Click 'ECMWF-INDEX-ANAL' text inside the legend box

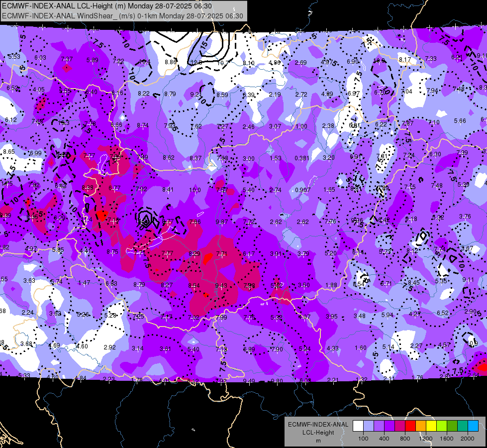pos(318,425)
